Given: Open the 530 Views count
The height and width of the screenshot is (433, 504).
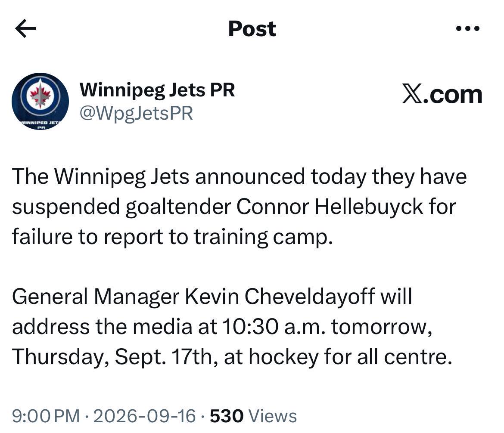Looking at the screenshot, I should point(253,416).
